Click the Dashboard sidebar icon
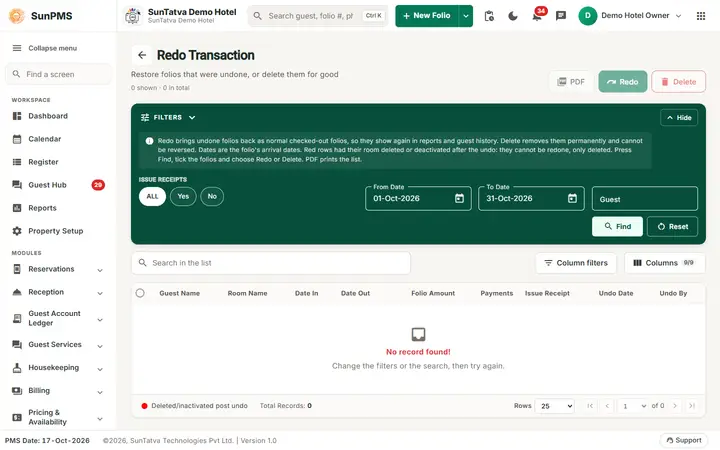 (17, 116)
